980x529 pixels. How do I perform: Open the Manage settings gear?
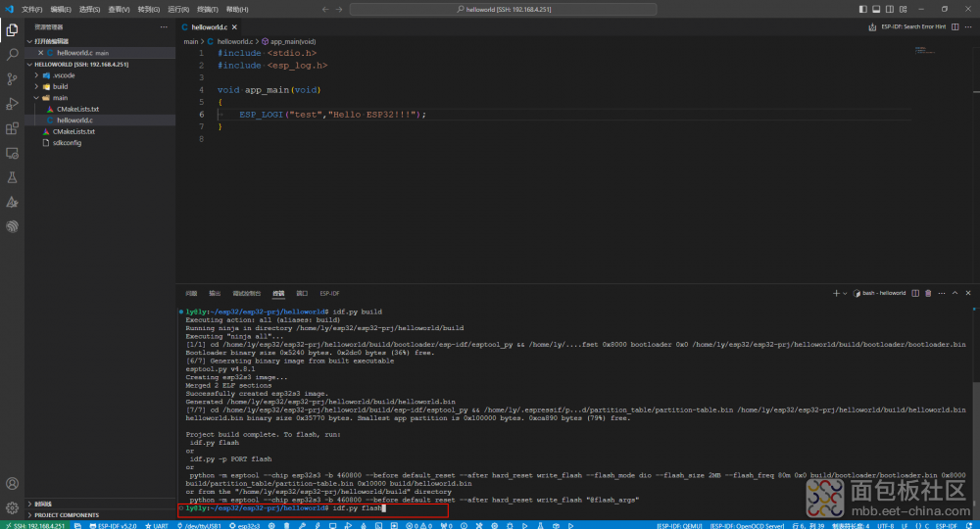(x=12, y=507)
